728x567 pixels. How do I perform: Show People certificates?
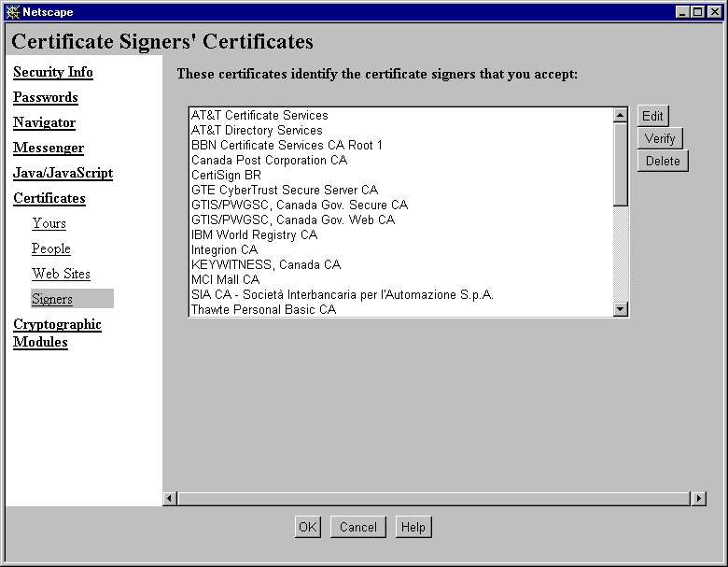(x=51, y=248)
